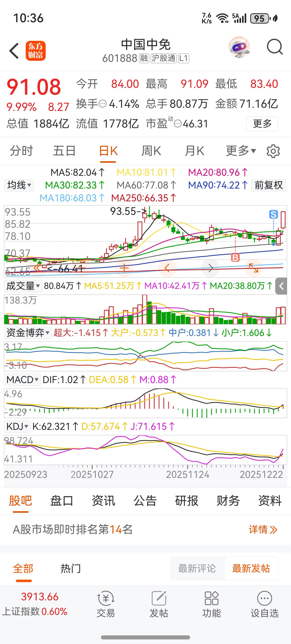Select the 热门 posts tab
The image size is (291, 644).
[71, 569]
